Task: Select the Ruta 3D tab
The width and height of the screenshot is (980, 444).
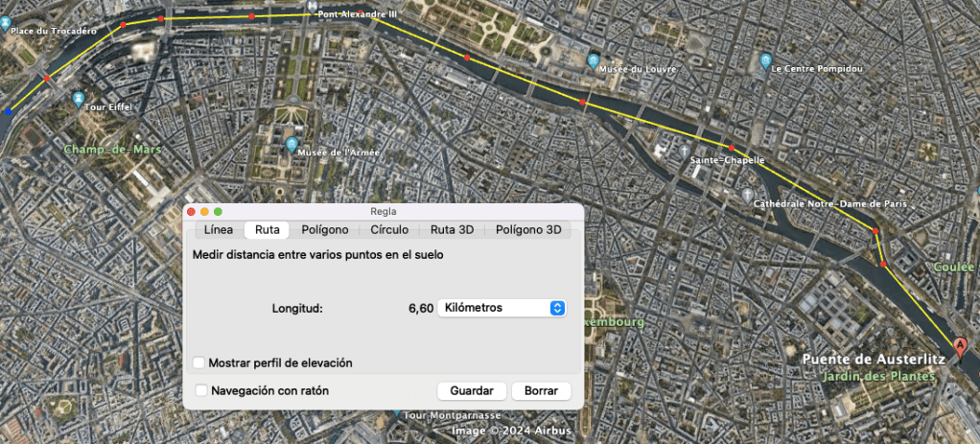Action: tap(451, 230)
